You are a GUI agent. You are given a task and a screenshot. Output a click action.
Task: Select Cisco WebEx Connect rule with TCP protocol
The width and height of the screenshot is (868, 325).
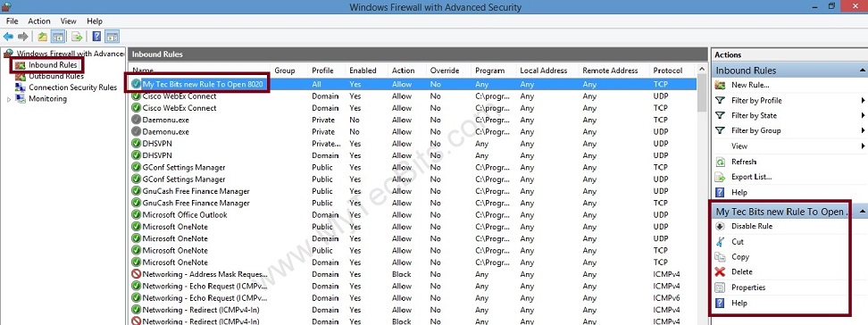413,108
